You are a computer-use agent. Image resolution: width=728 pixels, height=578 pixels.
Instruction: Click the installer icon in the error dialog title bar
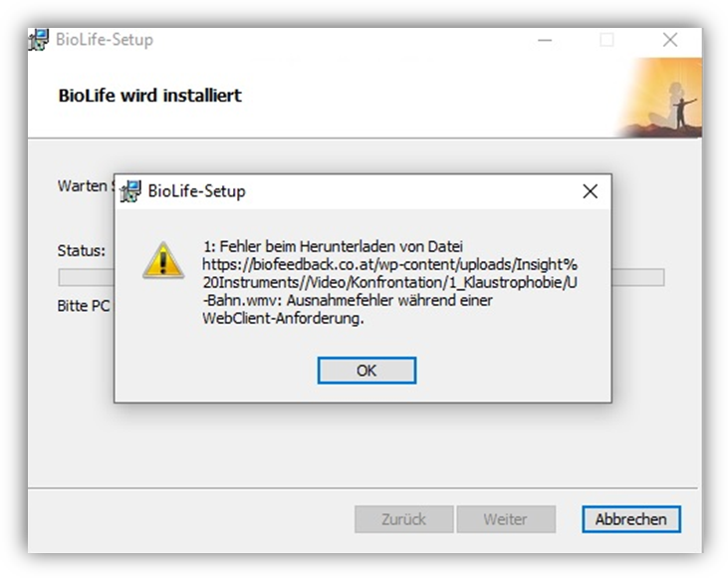point(130,191)
